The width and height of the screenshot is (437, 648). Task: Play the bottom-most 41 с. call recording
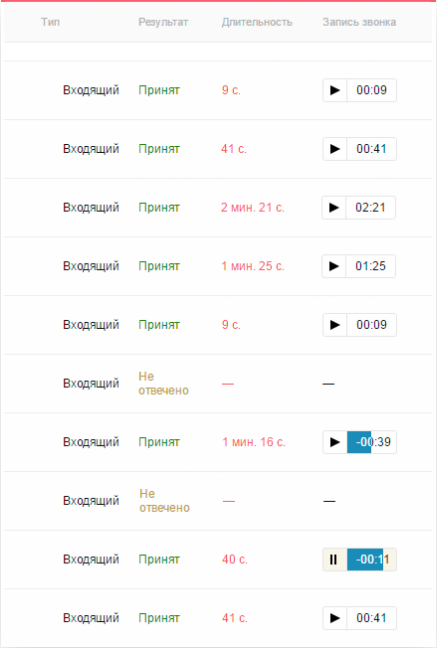(334, 618)
